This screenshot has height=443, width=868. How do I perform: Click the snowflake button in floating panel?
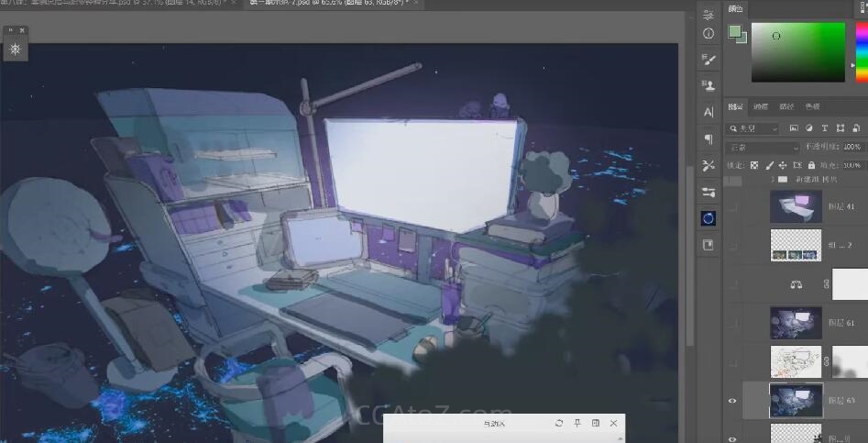16,50
